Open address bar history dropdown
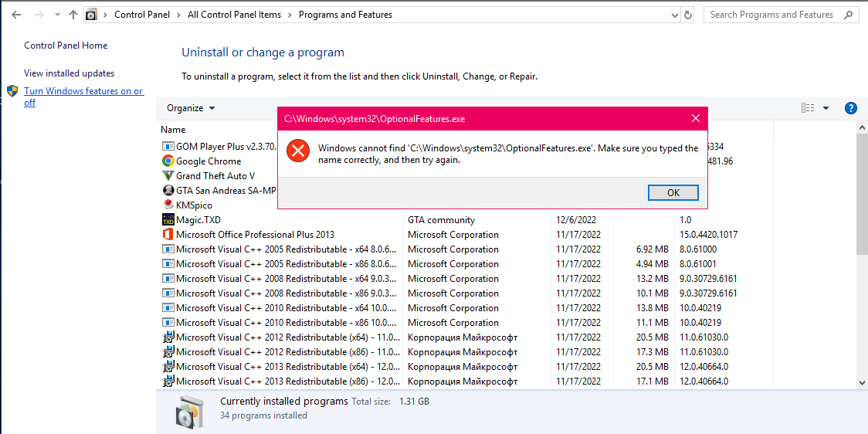Image resolution: width=868 pixels, height=434 pixels. 674,15
